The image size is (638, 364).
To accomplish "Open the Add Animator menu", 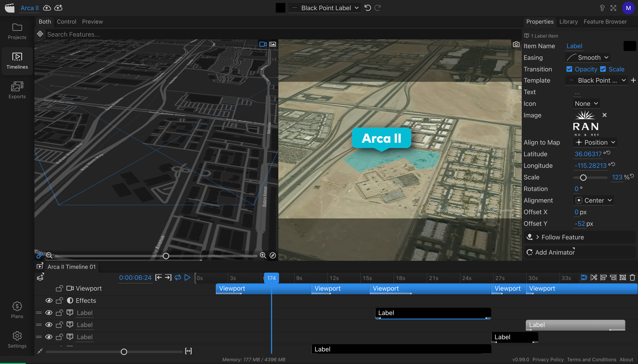I will (580, 252).
